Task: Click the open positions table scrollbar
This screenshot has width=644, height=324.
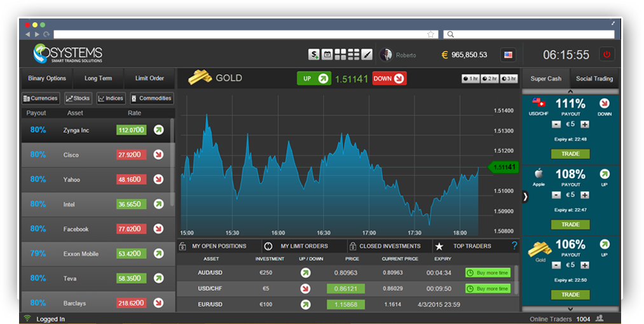Action: pyautogui.click(x=516, y=279)
